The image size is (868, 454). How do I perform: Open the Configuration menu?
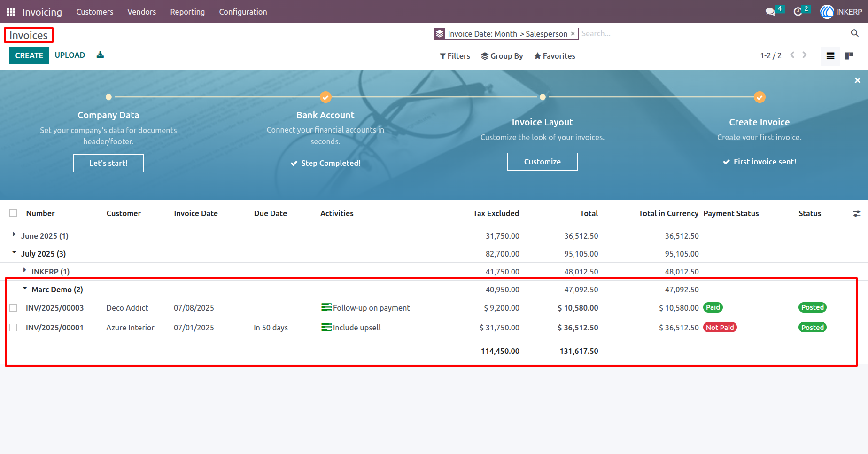click(x=243, y=12)
